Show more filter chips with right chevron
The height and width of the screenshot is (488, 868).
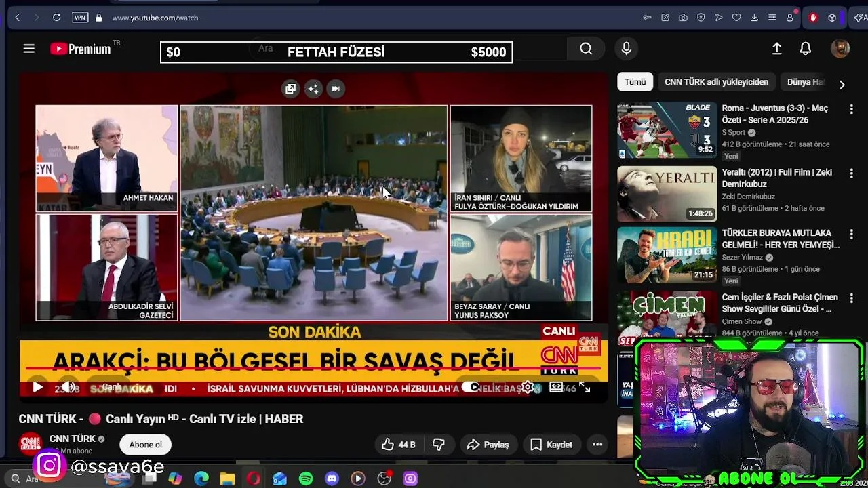pyautogui.click(x=842, y=85)
